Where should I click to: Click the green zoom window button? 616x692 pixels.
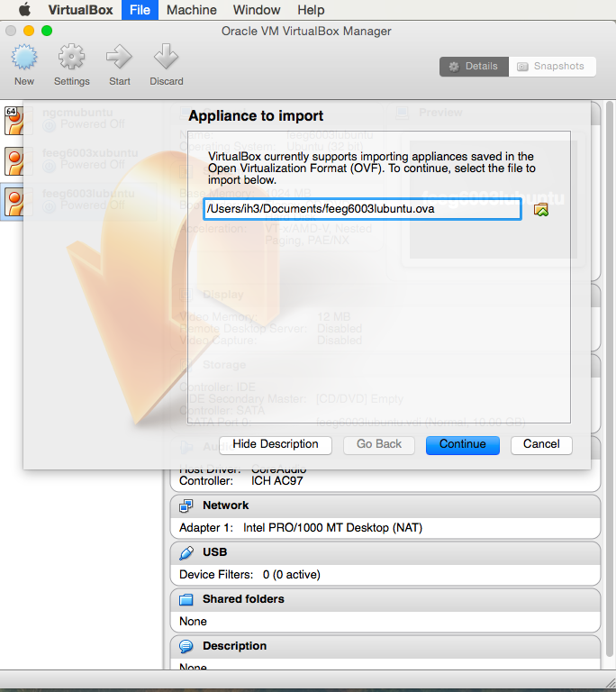point(47,31)
